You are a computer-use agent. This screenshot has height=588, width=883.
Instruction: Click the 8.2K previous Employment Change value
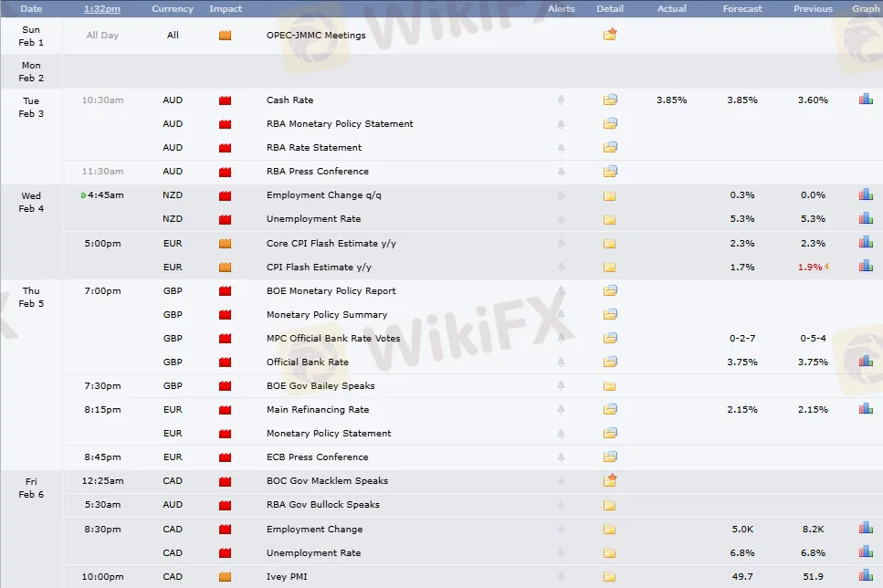(x=813, y=529)
